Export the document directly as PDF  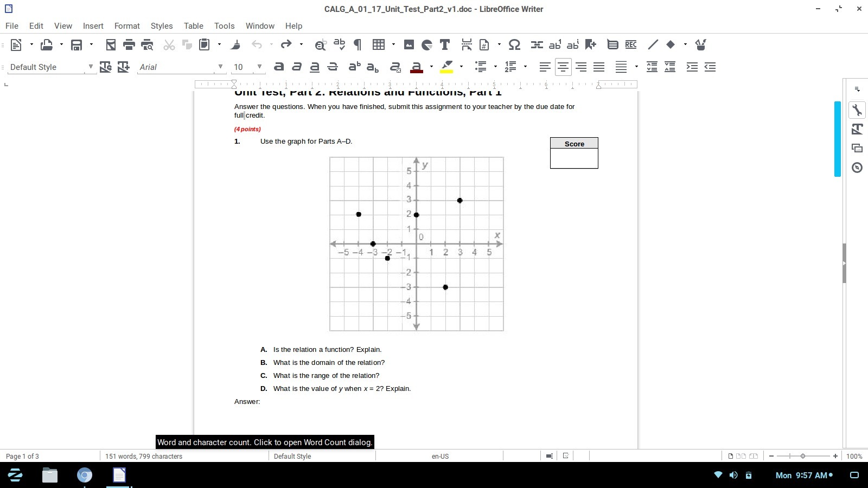(111, 45)
